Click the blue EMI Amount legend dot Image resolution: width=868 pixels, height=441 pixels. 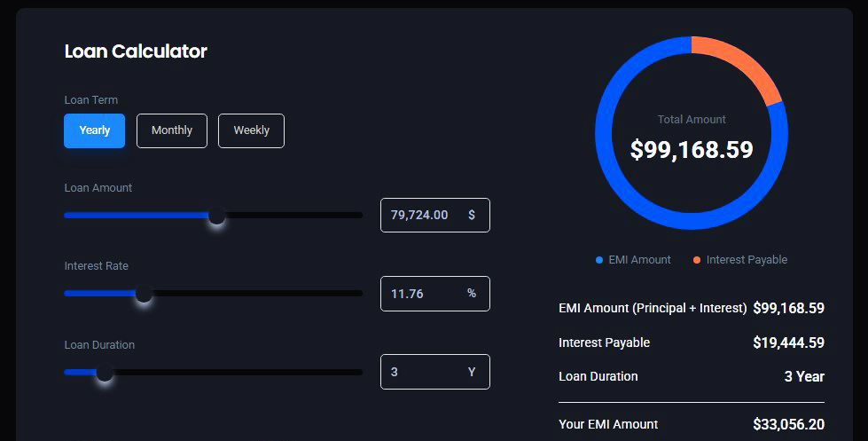pos(599,260)
